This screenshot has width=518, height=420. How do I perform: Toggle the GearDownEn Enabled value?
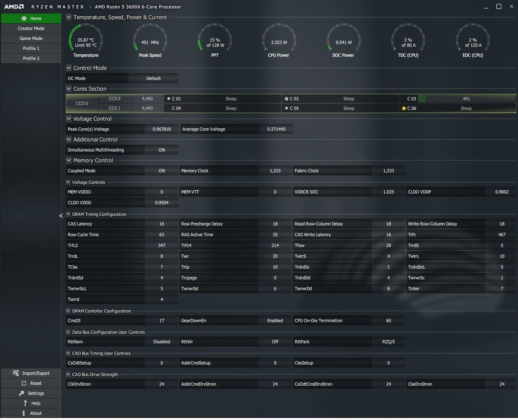pos(275,320)
